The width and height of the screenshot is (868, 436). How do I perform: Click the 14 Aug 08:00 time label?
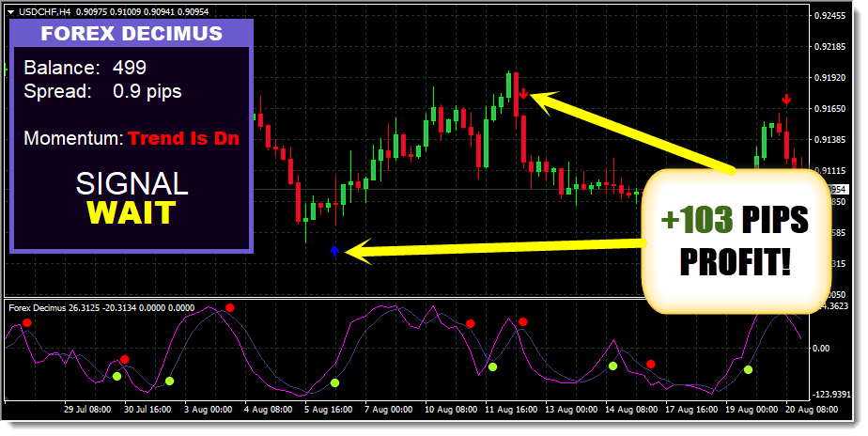click(631, 410)
